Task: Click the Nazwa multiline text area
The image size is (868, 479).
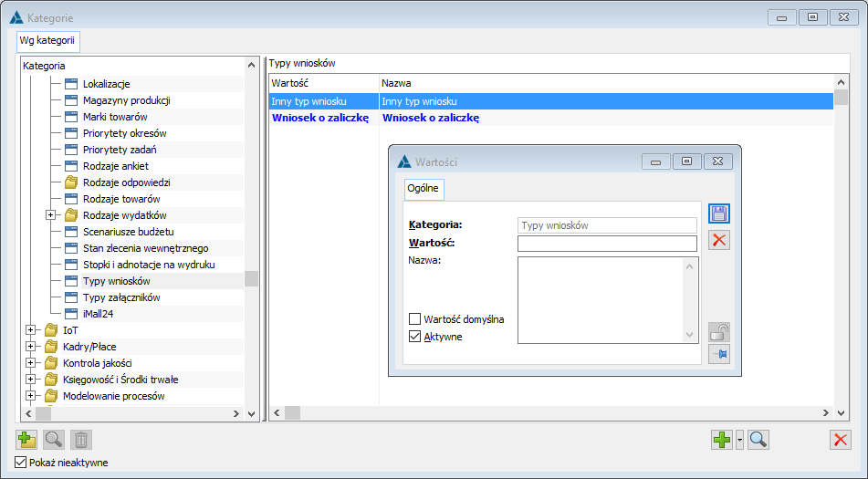Action: [x=601, y=300]
